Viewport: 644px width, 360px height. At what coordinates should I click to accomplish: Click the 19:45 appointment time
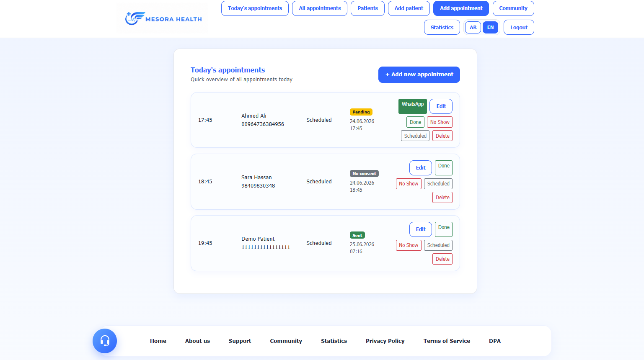click(x=205, y=243)
